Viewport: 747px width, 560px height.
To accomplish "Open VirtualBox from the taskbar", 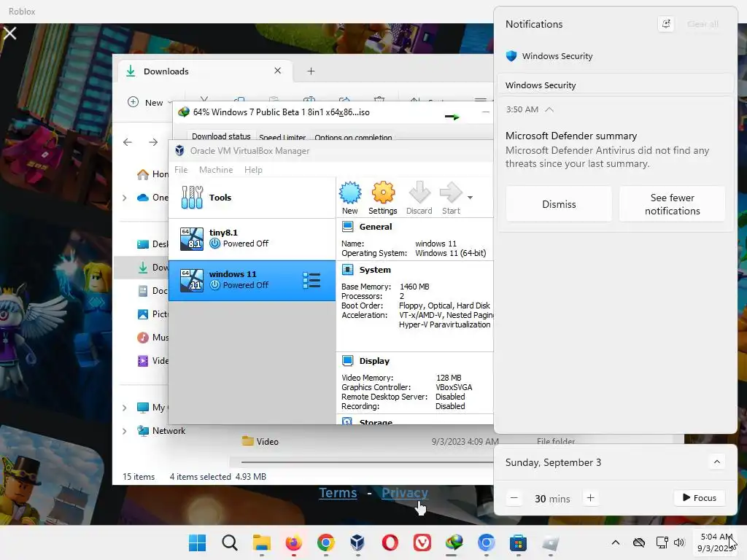I will click(x=357, y=542).
